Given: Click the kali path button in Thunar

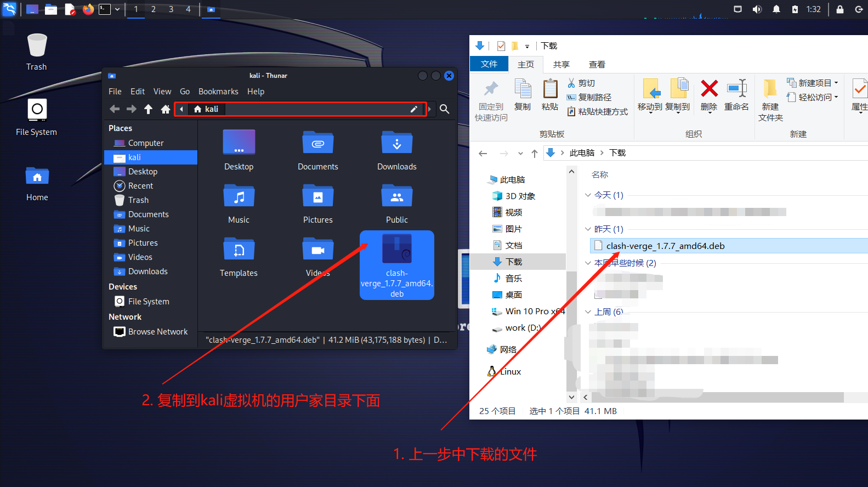Looking at the screenshot, I should 207,109.
